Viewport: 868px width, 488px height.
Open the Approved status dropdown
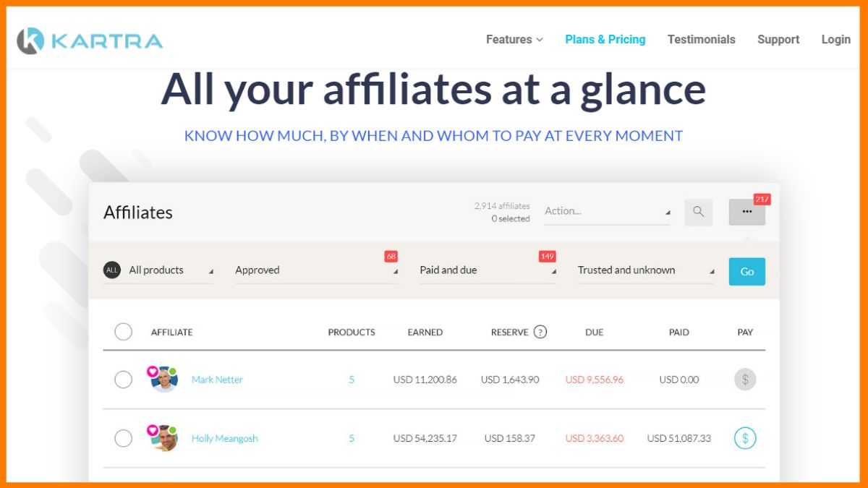pyautogui.click(x=316, y=270)
